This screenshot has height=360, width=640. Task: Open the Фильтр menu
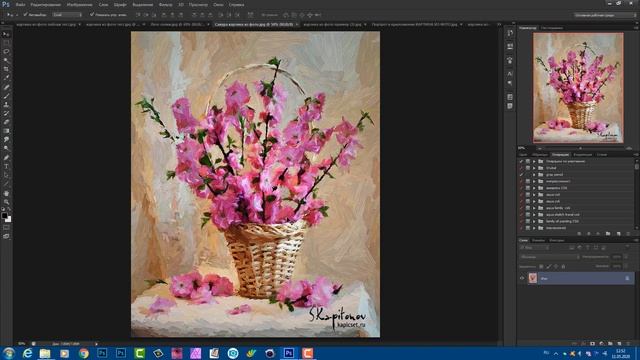coord(165,5)
